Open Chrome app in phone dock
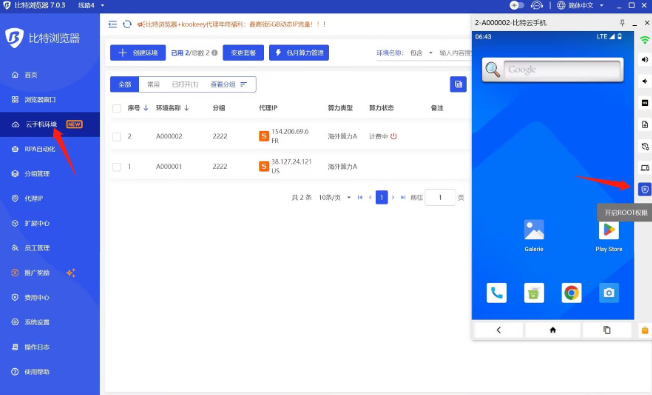This screenshot has width=652, height=395. click(571, 293)
